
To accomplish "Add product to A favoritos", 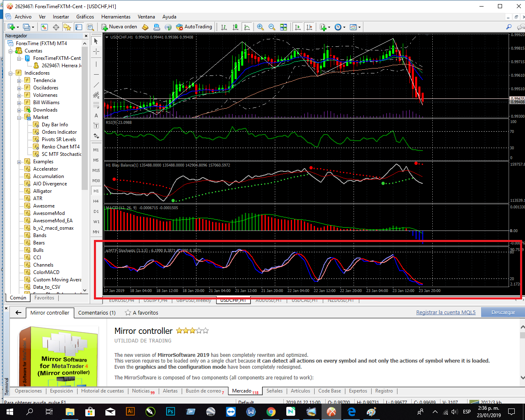I will point(142,313).
